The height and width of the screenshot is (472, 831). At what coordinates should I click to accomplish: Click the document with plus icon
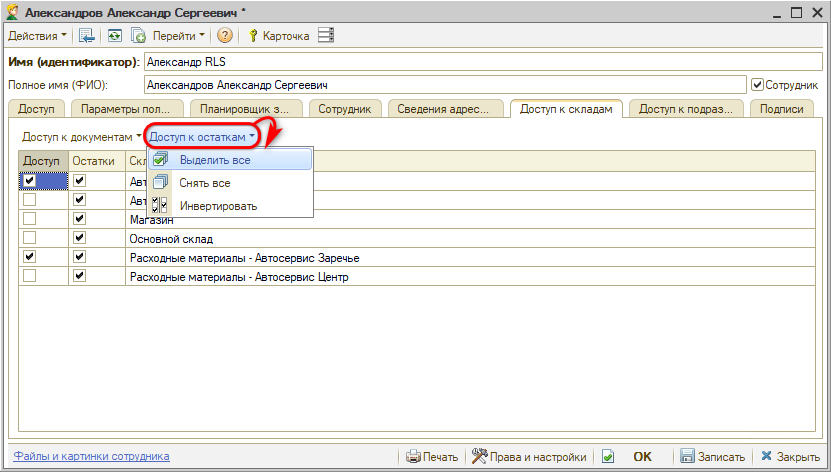[x=139, y=36]
